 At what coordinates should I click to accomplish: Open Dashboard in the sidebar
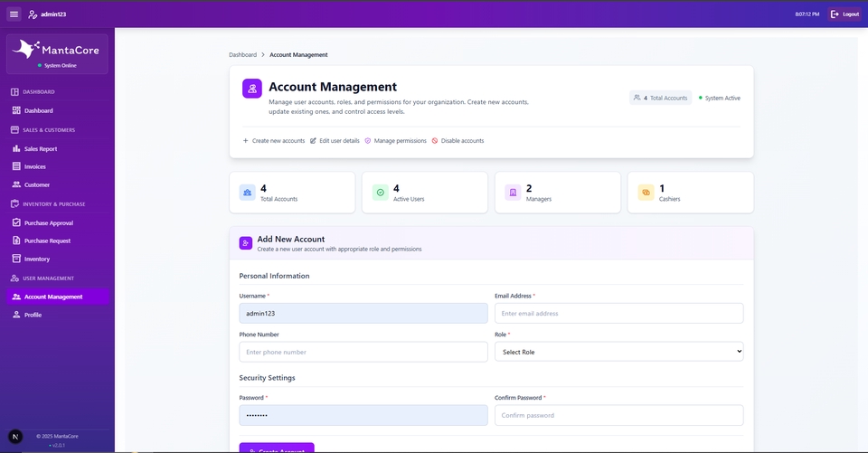58,110
